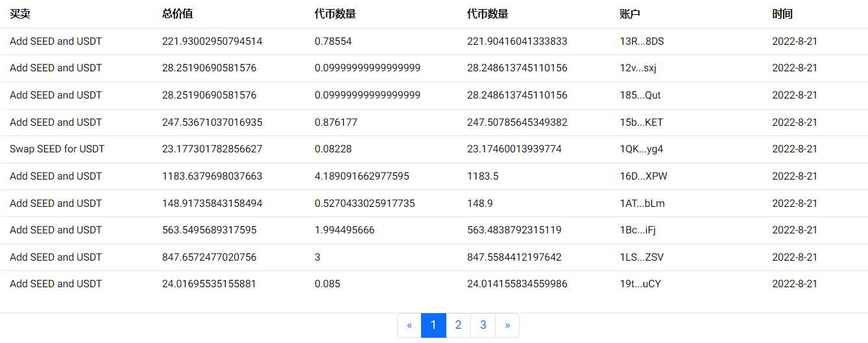868x343 pixels.
Task: Click the 账户 column header
Action: (x=630, y=14)
